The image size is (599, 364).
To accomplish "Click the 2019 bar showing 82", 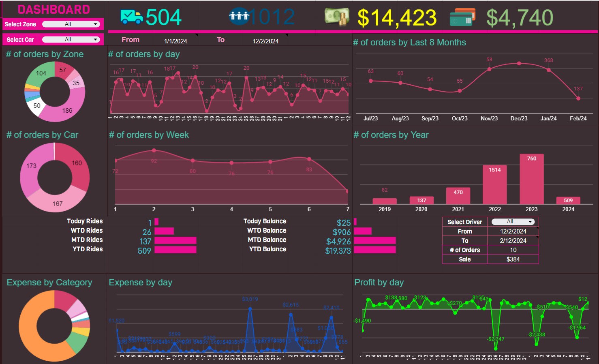I will point(384,201).
